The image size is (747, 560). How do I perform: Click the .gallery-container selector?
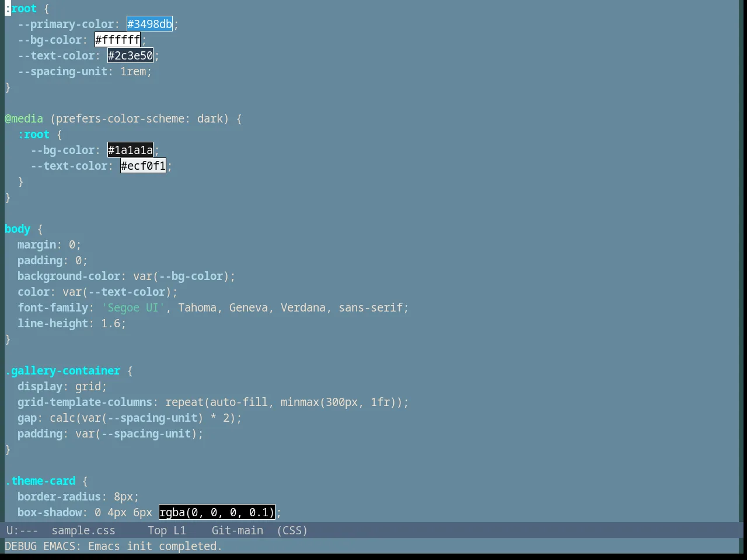[x=62, y=370]
